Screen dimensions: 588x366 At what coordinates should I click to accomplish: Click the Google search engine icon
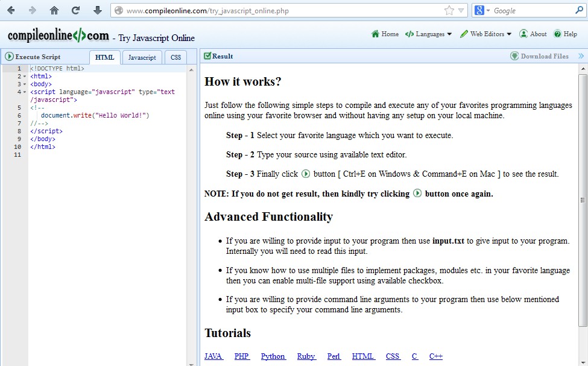[479, 10]
